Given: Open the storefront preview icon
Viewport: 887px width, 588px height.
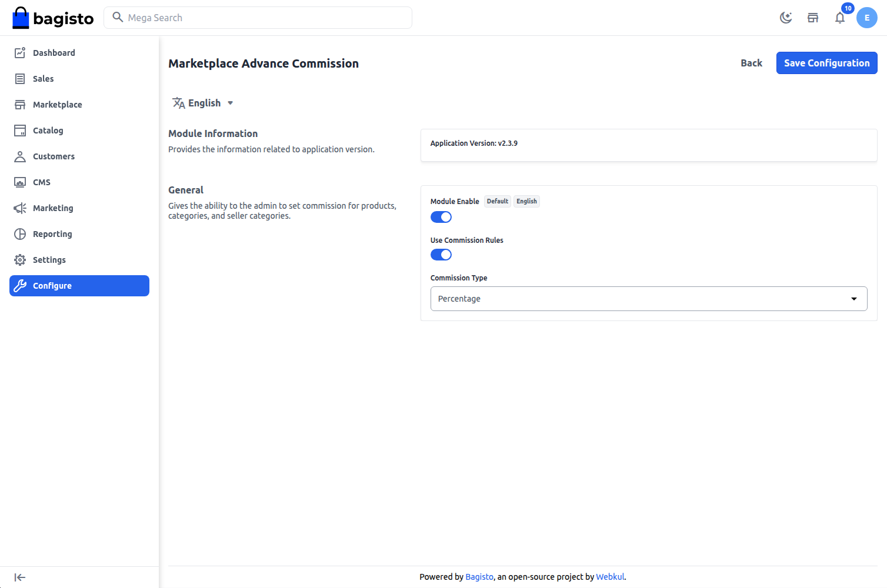Looking at the screenshot, I should click(813, 18).
